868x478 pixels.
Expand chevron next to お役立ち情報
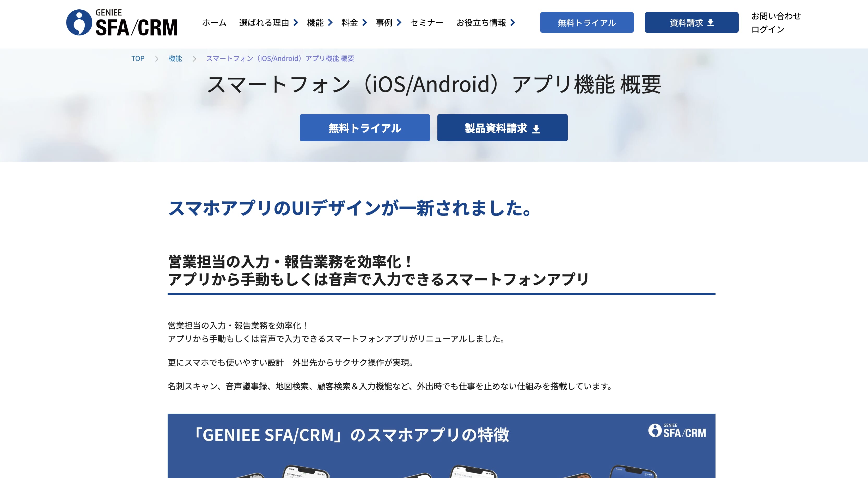coord(513,23)
